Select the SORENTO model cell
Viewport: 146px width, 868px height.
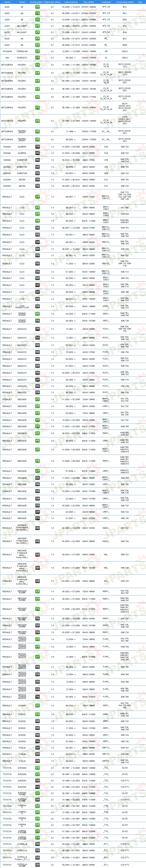pos(22,58)
